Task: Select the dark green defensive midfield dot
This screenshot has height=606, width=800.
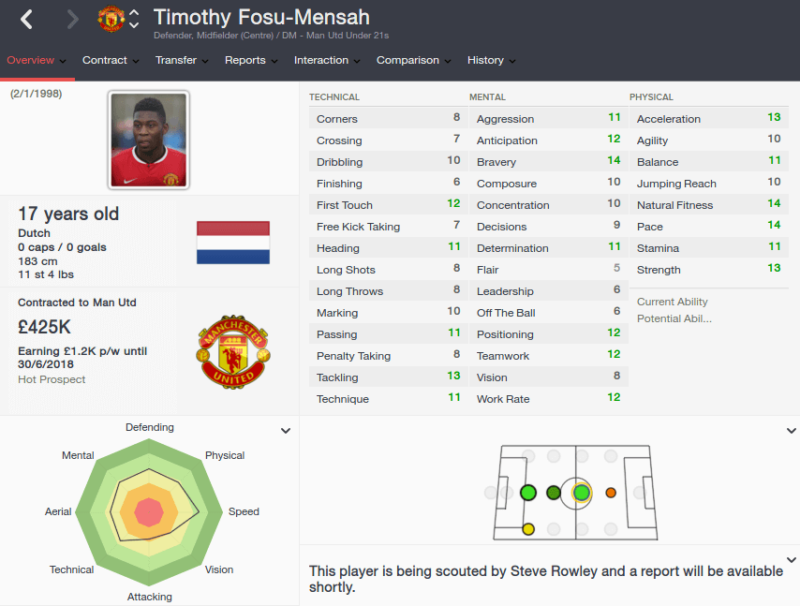Action: 554,493
